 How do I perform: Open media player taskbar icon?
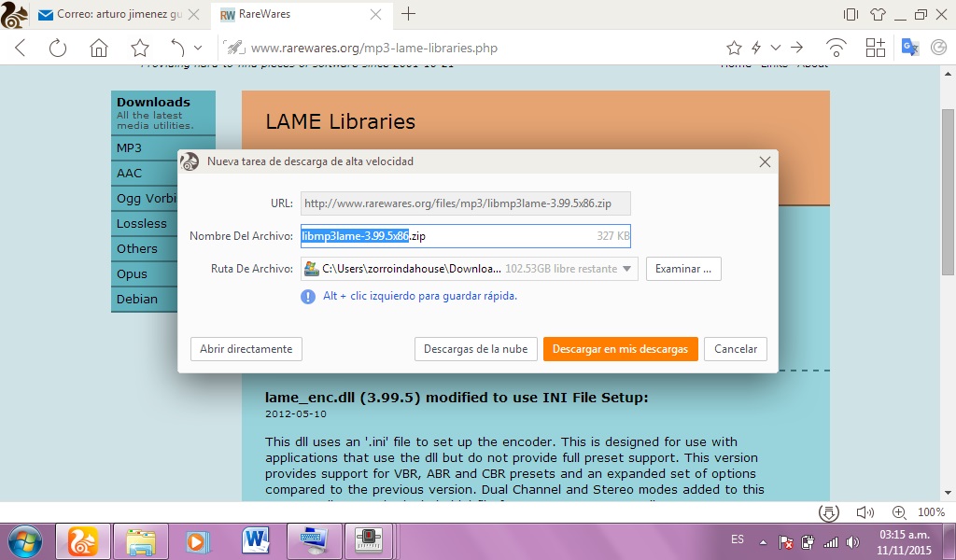coord(198,541)
